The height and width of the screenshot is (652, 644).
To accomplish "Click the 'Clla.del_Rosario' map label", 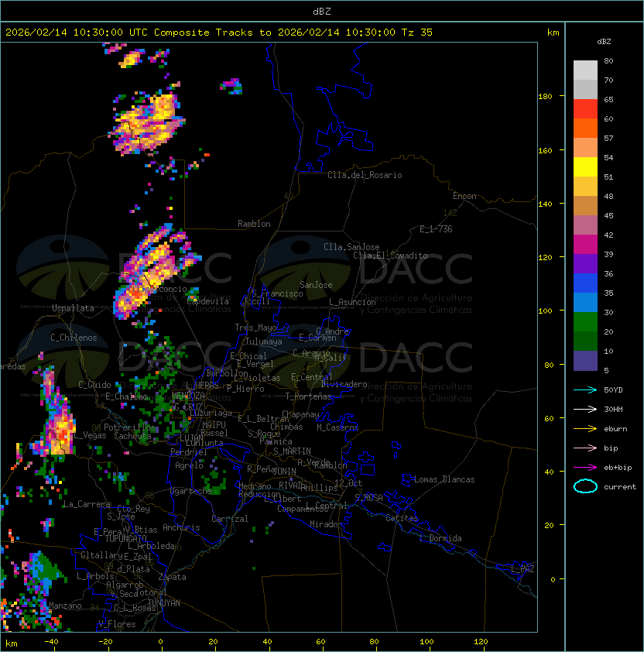I will click(x=365, y=175).
